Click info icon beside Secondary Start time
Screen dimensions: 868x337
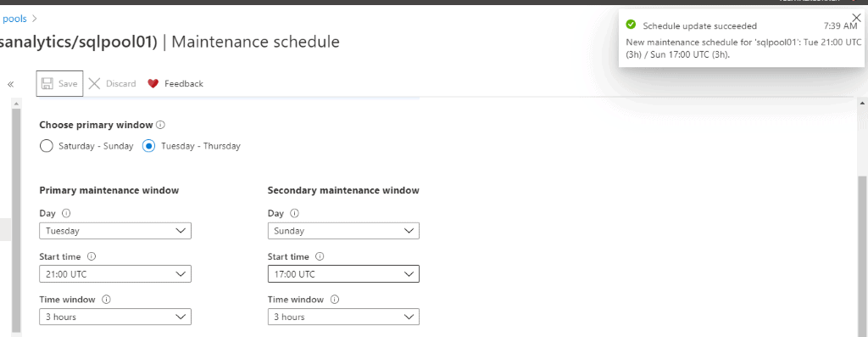(320, 256)
